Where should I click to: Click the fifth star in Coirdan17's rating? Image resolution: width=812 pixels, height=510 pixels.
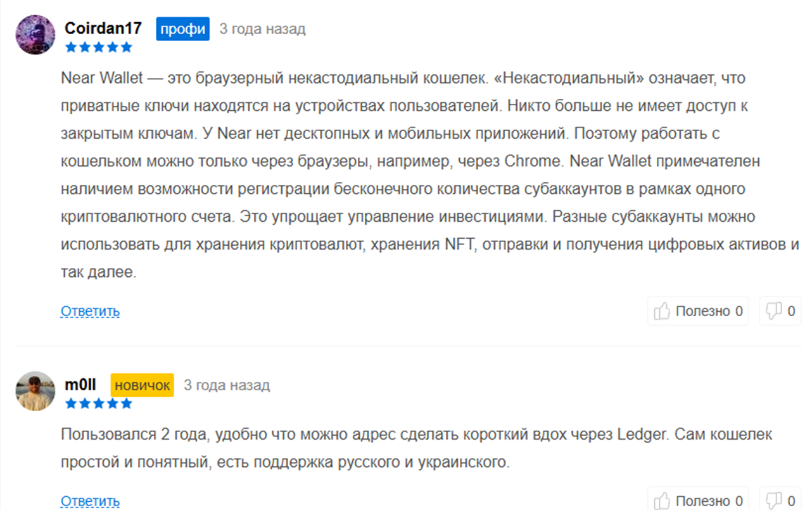pyautogui.click(x=127, y=47)
